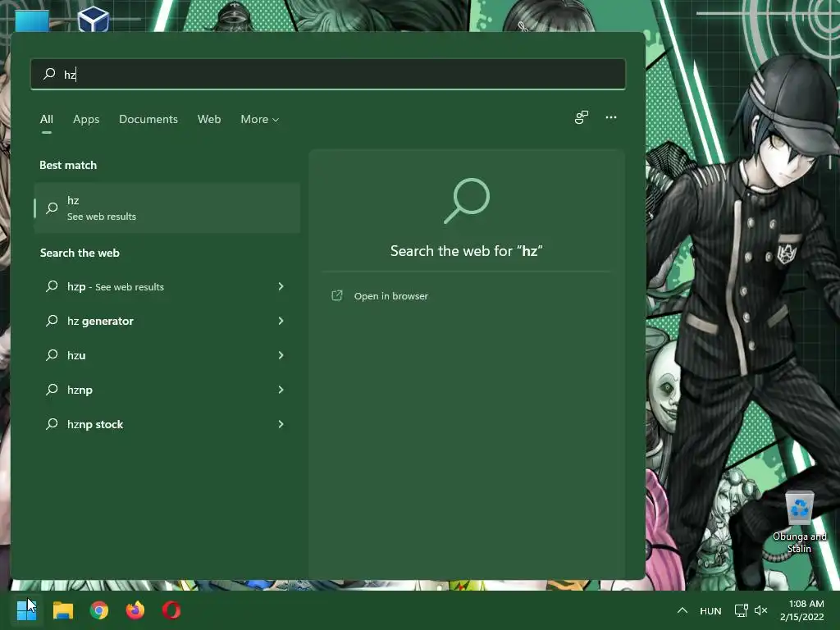Open search options people icon
Screen dimensions: 840x630
coord(582,117)
